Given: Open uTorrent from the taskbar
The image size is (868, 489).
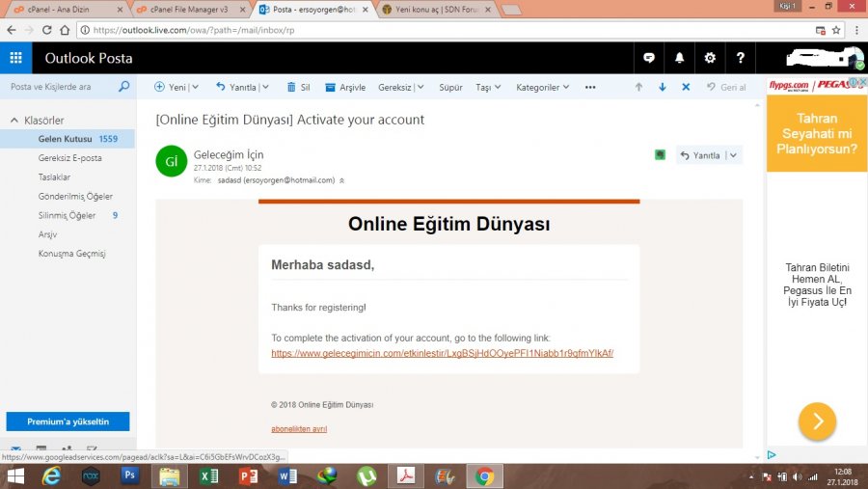Looking at the screenshot, I should tap(366, 476).
